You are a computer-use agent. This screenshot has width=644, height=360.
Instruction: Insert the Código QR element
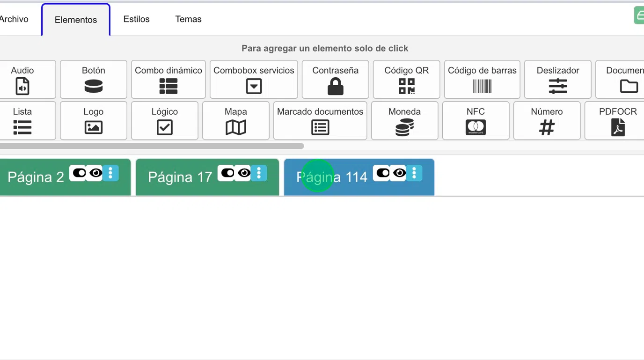pyautogui.click(x=406, y=79)
